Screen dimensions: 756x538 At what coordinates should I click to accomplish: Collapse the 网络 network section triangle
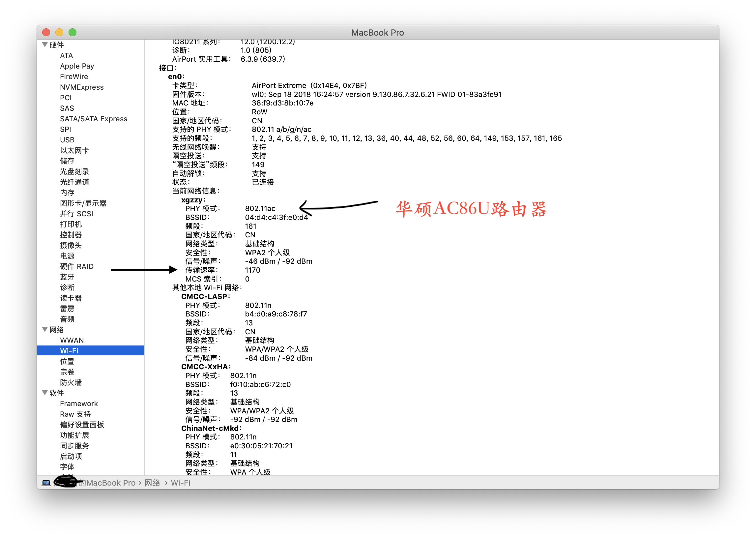point(45,330)
